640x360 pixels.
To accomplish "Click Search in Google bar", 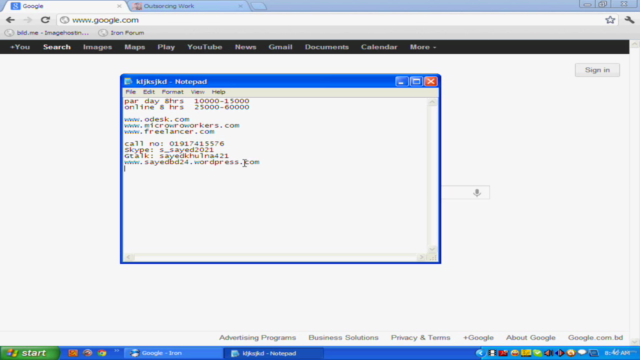I will (57, 47).
